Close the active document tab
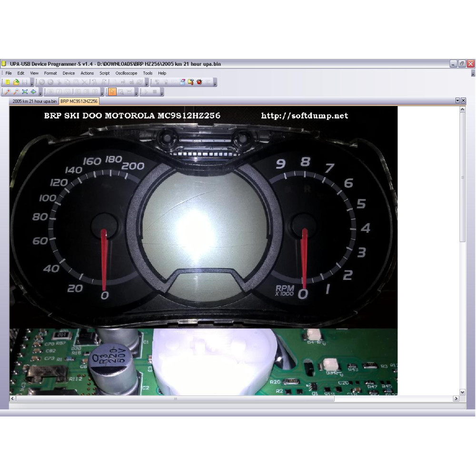Image resolution: width=476 pixels, height=476 pixels. (463, 100)
